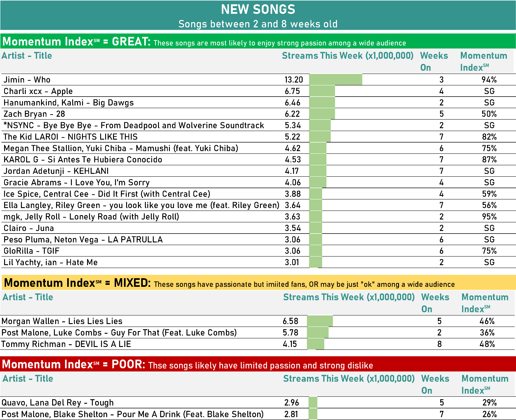Image resolution: width=516 pixels, height=420 pixels.
Task: Click 'Charli xcx - Apple' title
Action: (x=38, y=91)
